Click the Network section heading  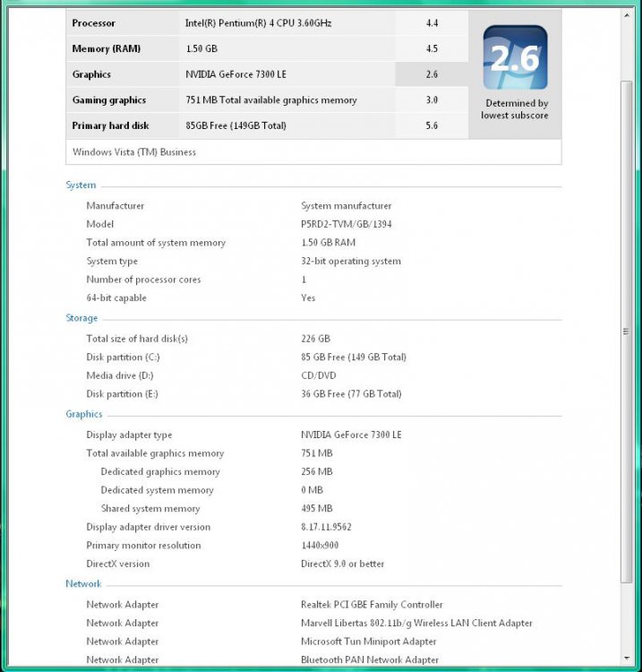coord(83,583)
